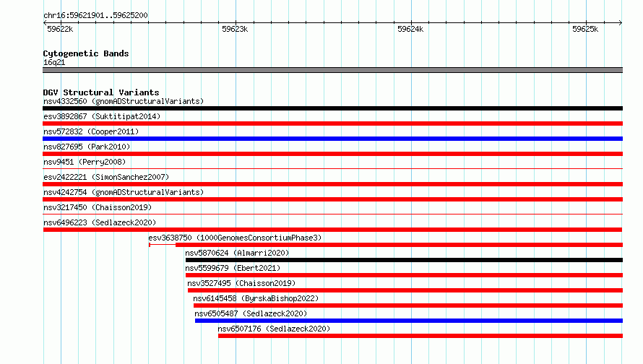Open the Cytogenetic Bands track title
The width and height of the screenshot is (643, 364).
click(x=86, y=53)
